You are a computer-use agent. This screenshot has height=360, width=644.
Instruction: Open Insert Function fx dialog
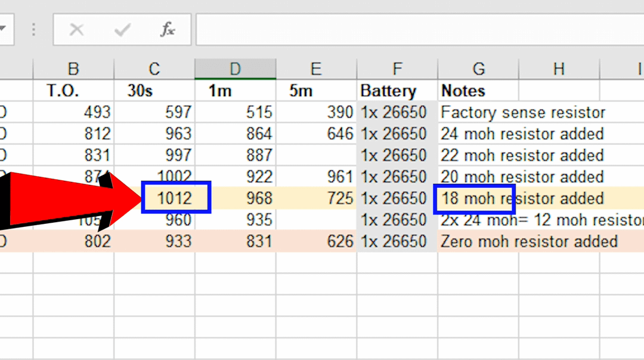[168, 30]
